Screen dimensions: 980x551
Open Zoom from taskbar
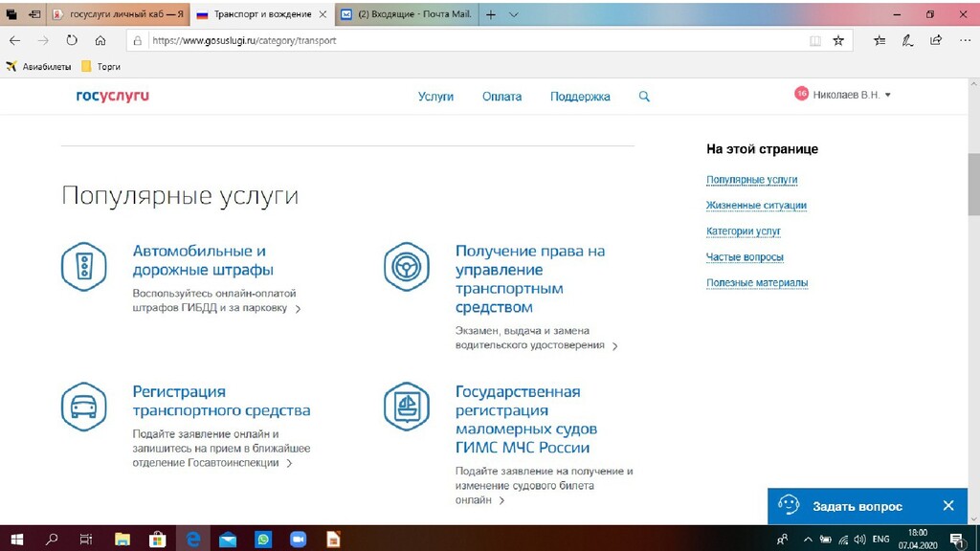tap(299, 539)
